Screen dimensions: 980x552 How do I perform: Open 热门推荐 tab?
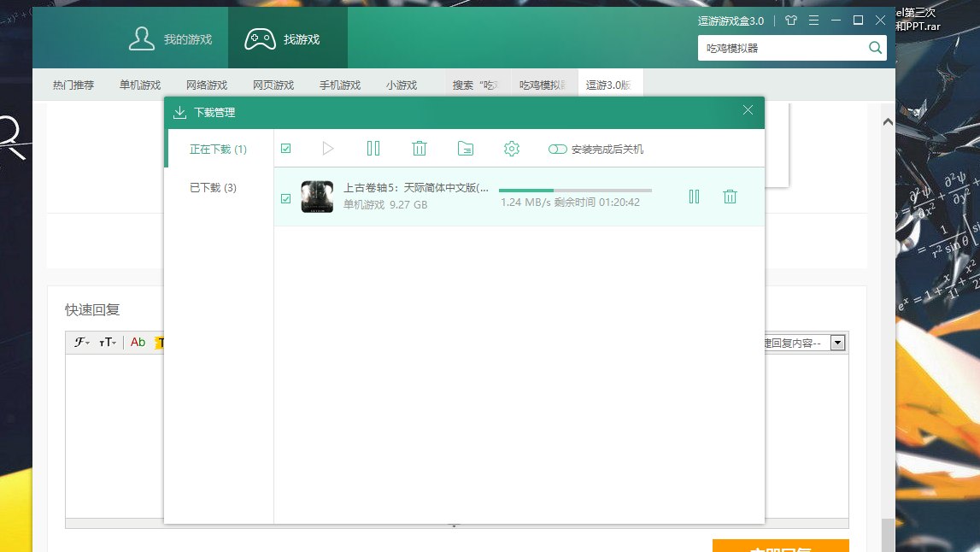[x=73, y=85]
